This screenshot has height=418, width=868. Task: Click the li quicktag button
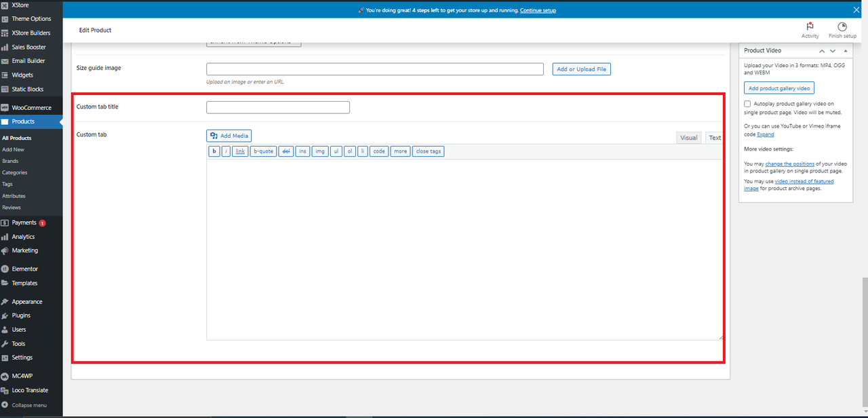point(363,151)
